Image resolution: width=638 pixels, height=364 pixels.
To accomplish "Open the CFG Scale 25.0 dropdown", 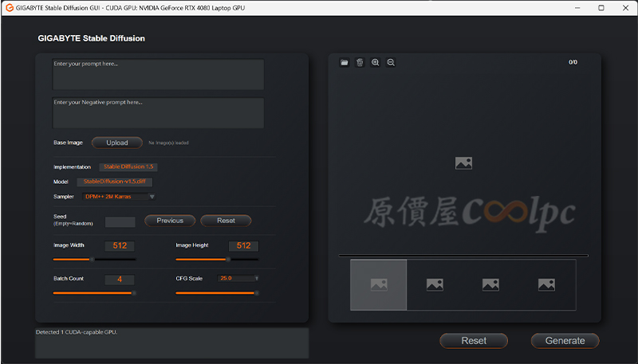I will (238, 278).
